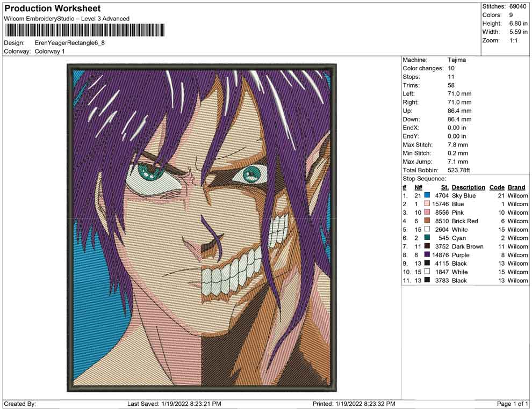Click the EndX value '0.00 in'
532x409 pixels.
457,128
